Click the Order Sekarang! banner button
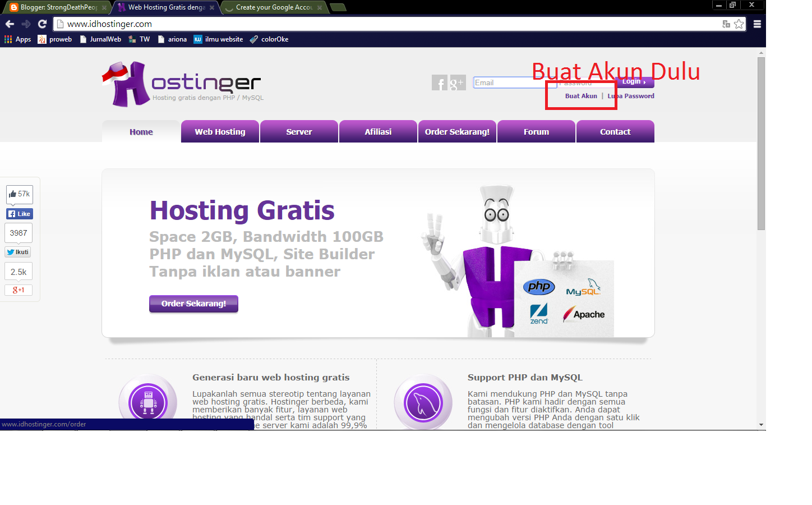This screenshot has height=505, width=812. [x=193, y=304]
